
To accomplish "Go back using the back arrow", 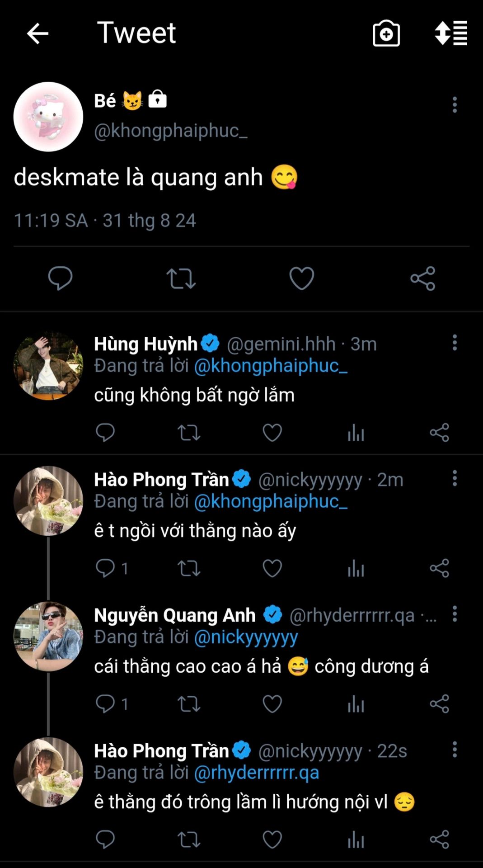I will 38,33.
